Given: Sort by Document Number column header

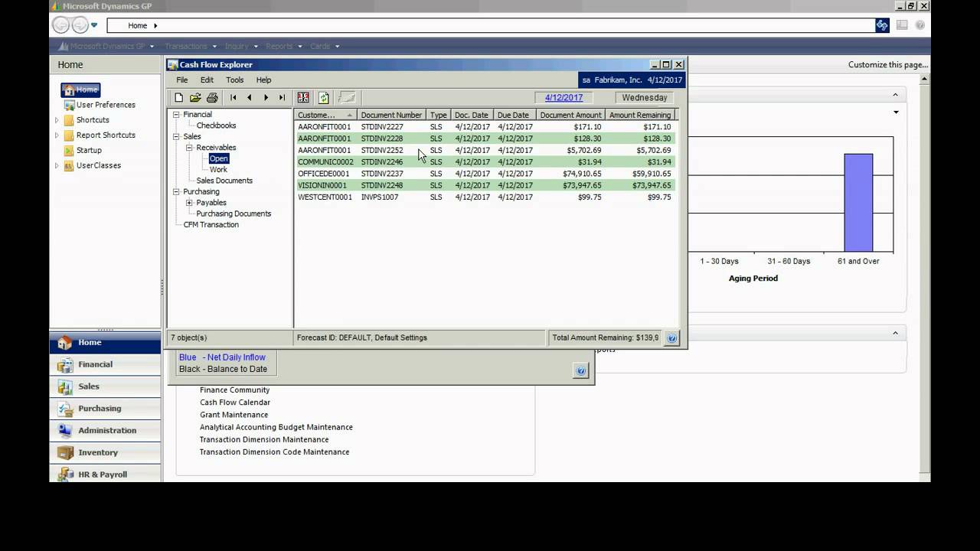Looking at the screenshot, I should 391,115.
